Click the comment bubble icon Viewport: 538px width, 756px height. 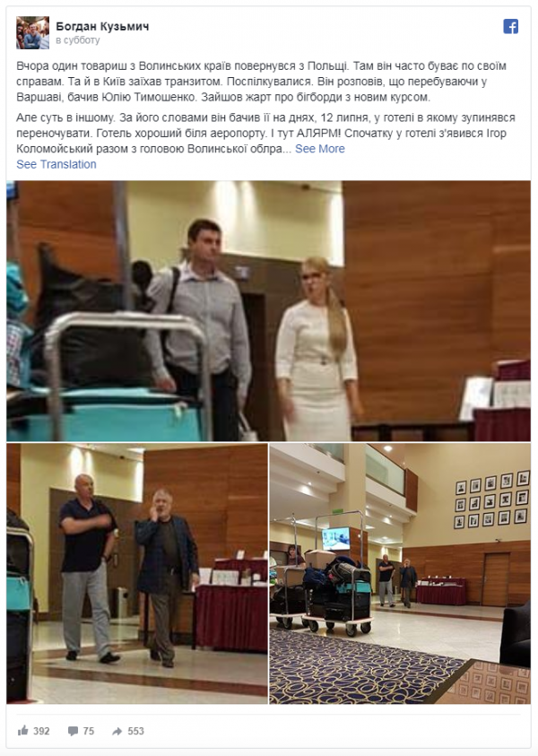coord(73,731)
